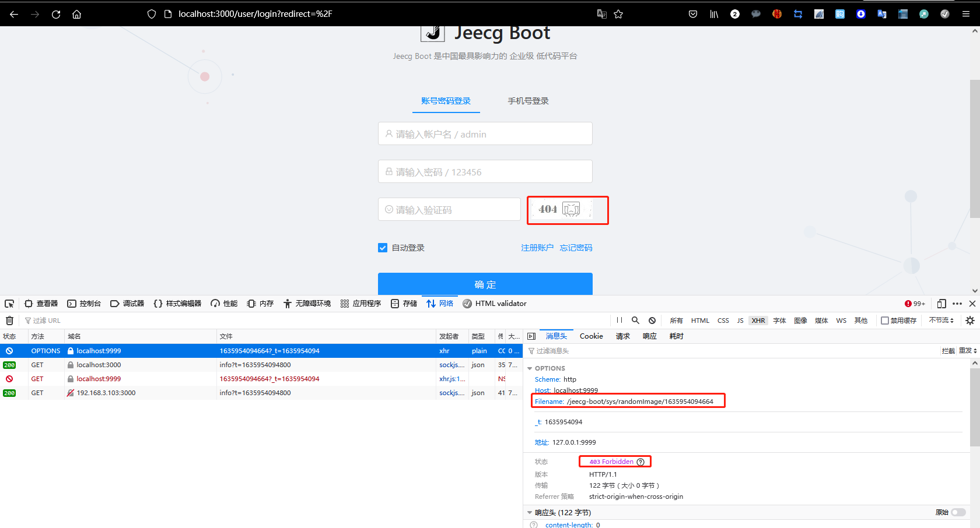Collapse the OPTIONS message headers section

(x=530, y=368)
